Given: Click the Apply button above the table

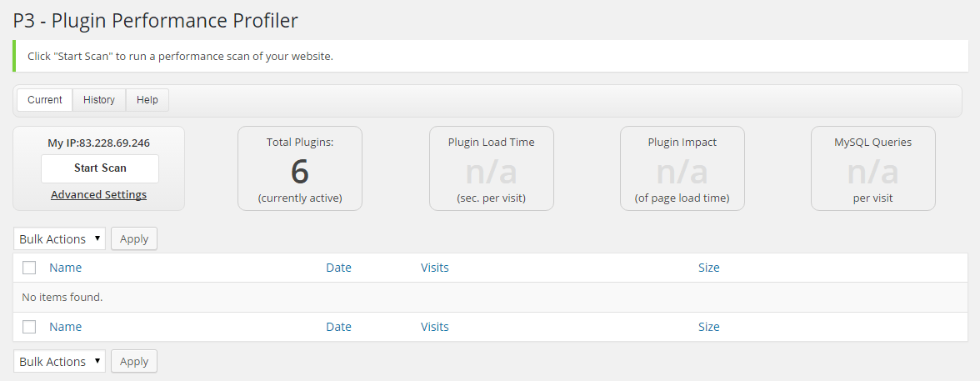Looking at the screenshot, I should 133,239.
